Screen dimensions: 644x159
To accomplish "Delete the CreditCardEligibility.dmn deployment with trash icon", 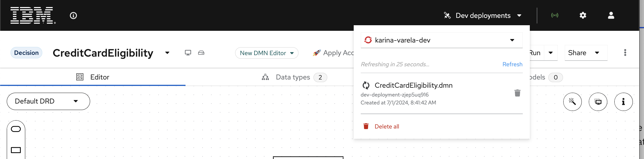I will 517,93.
